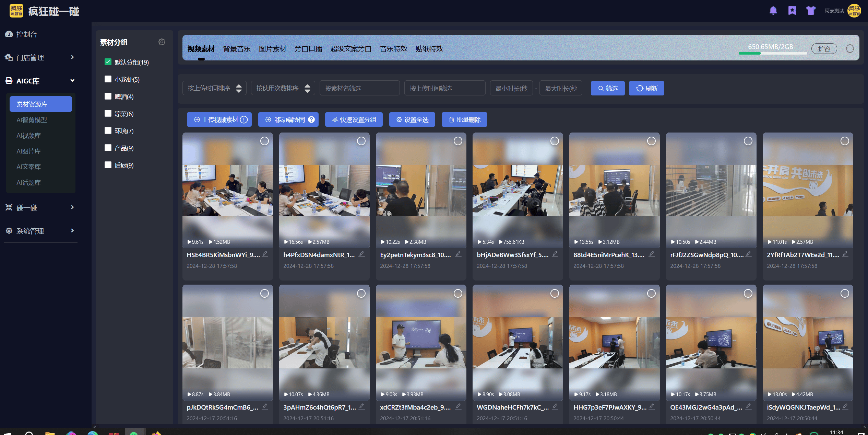868x435 pixels.
Task: Click storage refresh circular arrow icon
Action: [x=850, y=49]
